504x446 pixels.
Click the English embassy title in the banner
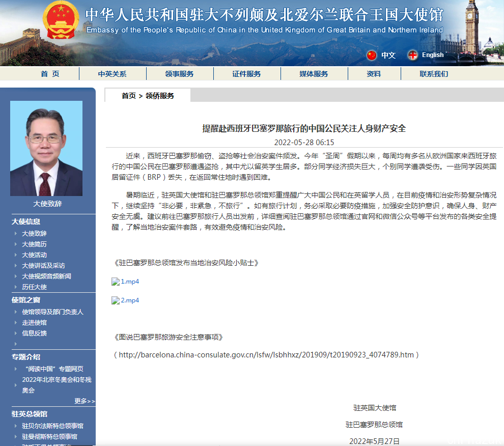click(265, 30)
